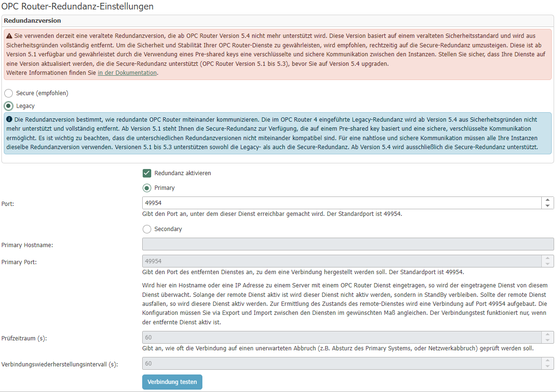This screenshot has height=392, width=556.
Task: Click the info icon in blue notice
Action: click(9, 119)
